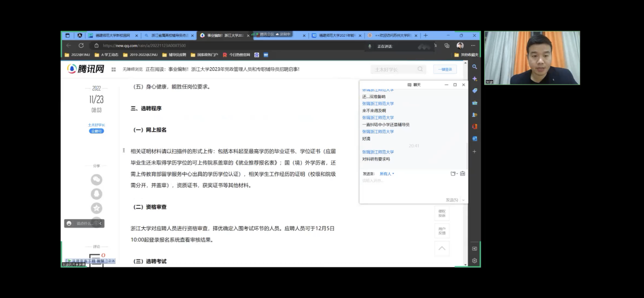Share article via QQ penguin icon

coord(96,194)
